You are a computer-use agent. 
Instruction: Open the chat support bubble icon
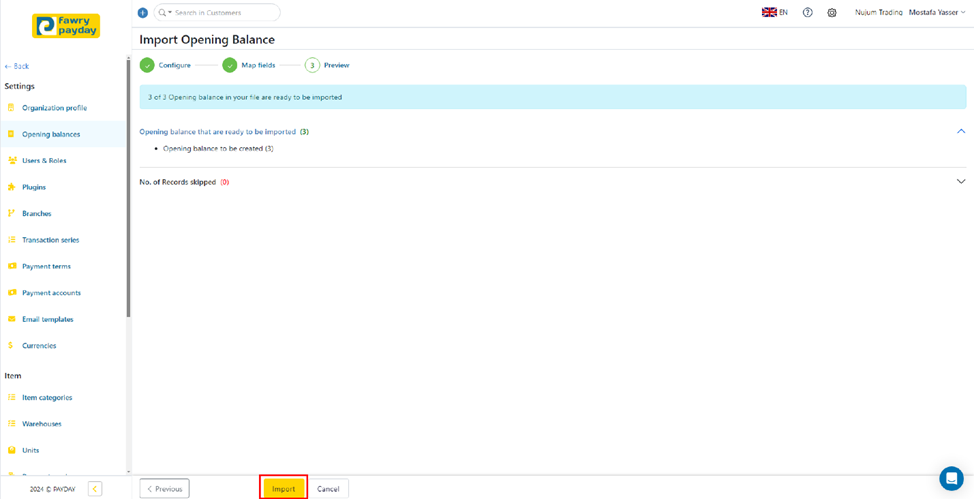point(950,478)
